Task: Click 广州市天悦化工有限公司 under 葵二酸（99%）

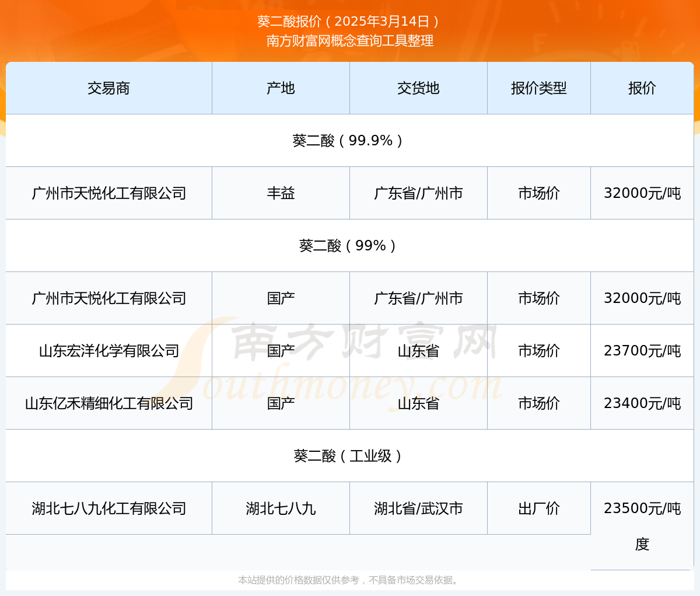Action: pyautogui.click(x=108, y=298)
